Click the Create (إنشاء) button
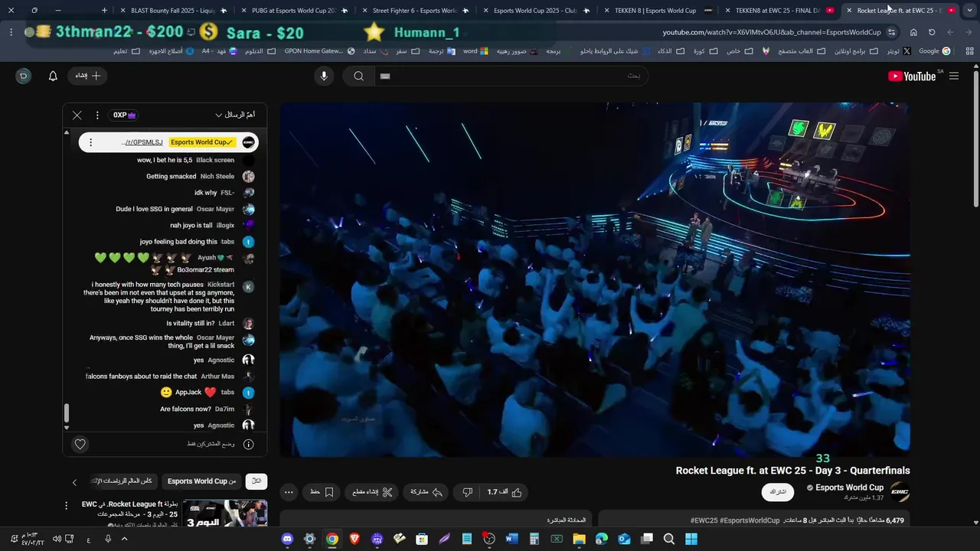980x551 pixels. pyautogui.click(x=88, y=76)
